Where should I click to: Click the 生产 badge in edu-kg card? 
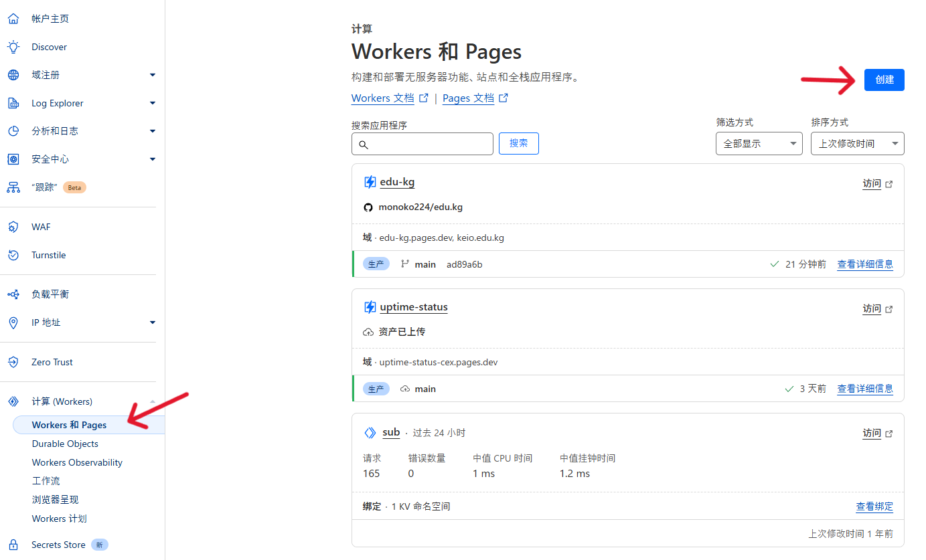pos(376,264)
